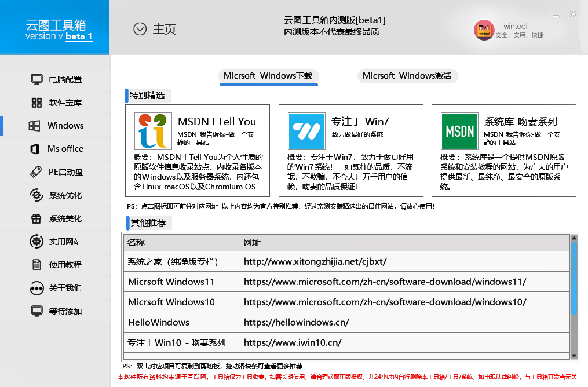Screen dimensions: 588x387
Task: Select the xitongzhijia.net/cjbxt URL cell
Action: 404,261
